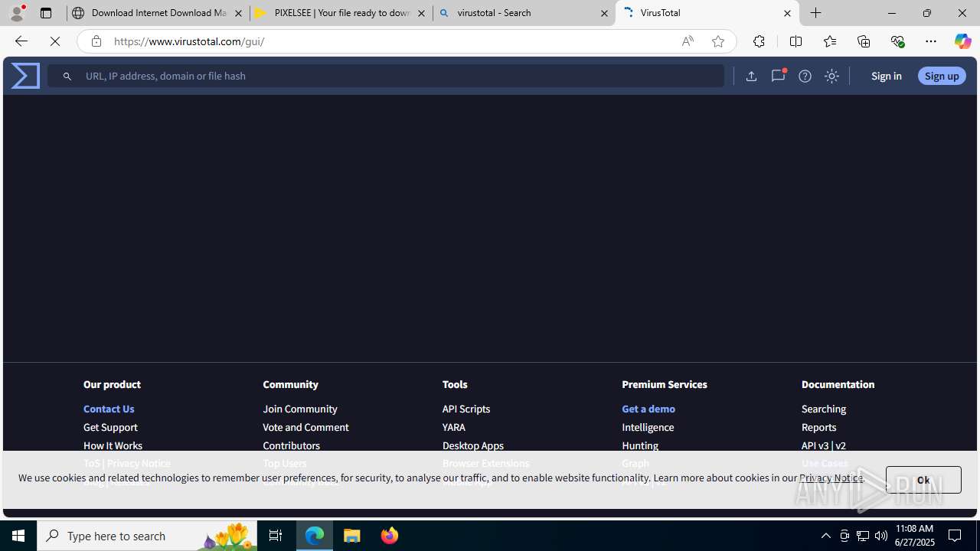
Task: Open Browser essentials icon
Action: click(897, 41)
